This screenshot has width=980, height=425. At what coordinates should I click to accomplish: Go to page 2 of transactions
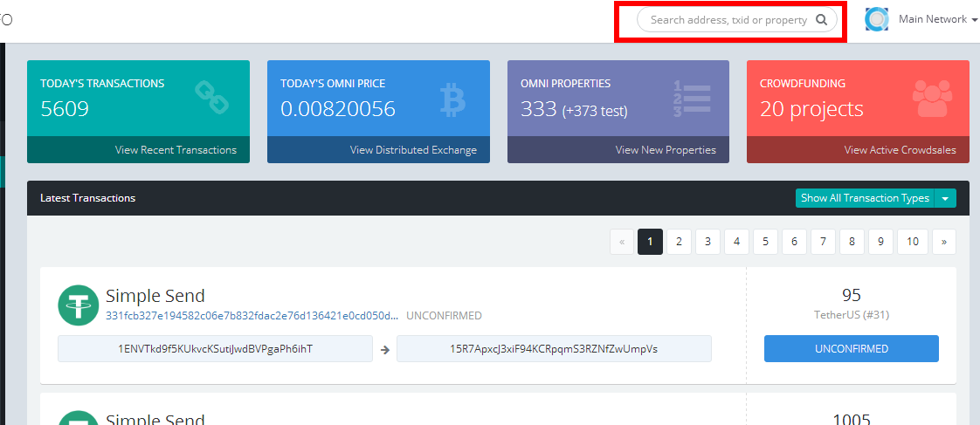(x=679, y=242)
